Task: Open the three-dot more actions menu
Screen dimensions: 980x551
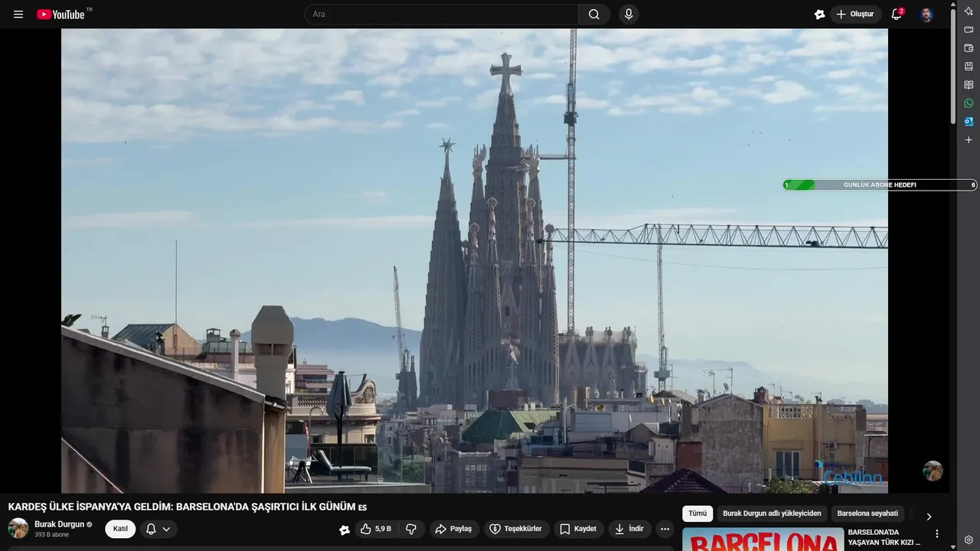Action: pos(665,529)
